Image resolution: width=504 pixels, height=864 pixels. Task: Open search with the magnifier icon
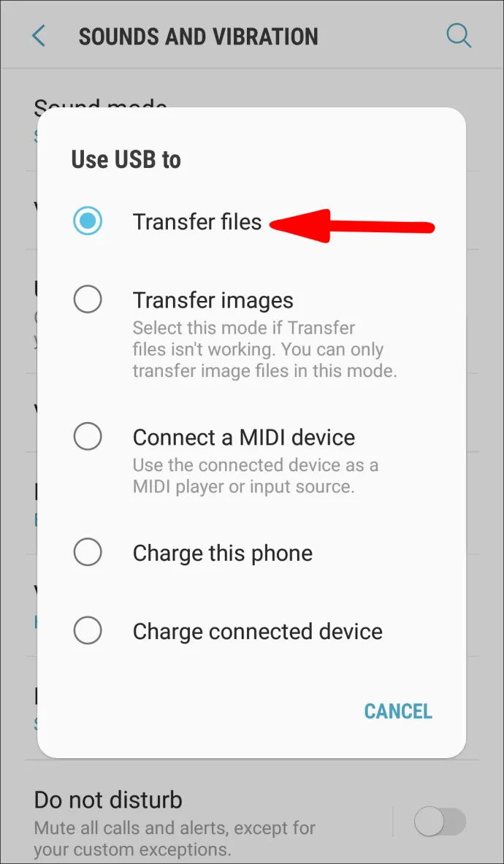[458, 37]
